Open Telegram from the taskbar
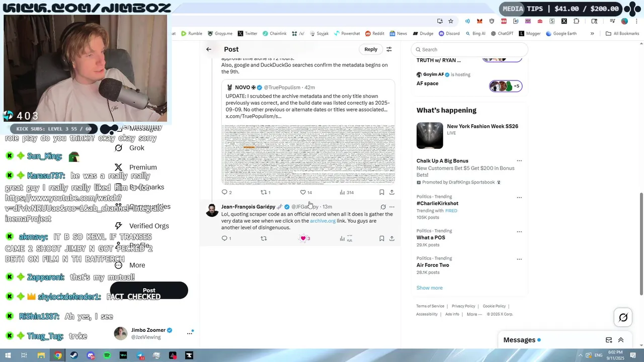 tap(140, 355)
